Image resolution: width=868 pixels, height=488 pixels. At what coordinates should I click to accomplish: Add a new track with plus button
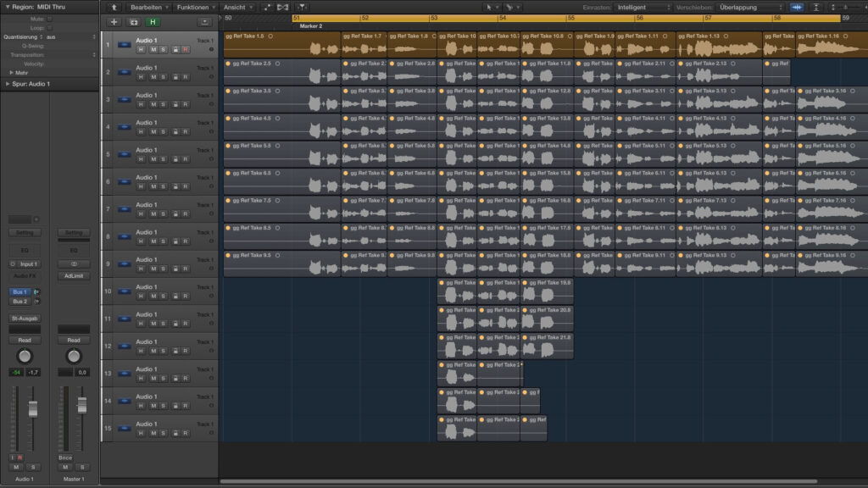pyautogui.click(x=114, y=22)
